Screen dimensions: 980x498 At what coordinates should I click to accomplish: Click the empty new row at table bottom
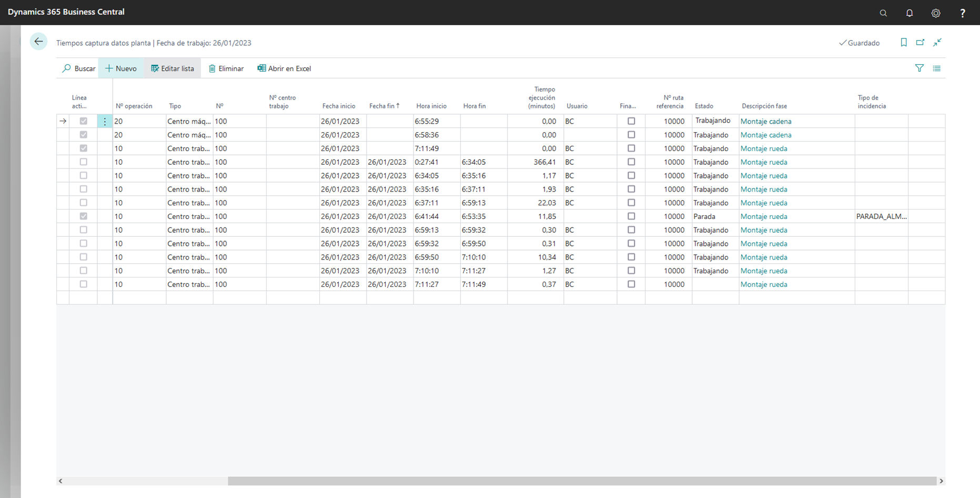point(501,298)
